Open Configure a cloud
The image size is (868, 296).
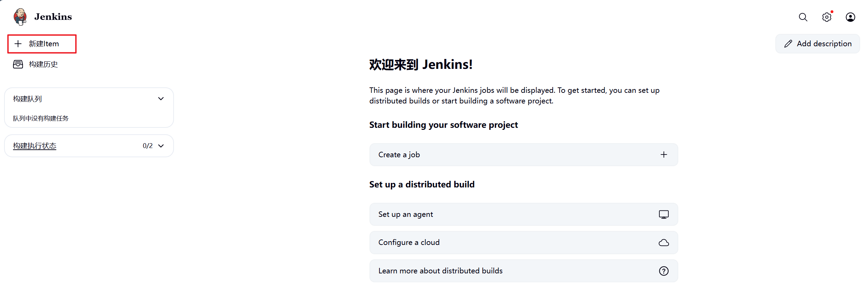pos(524,242)
